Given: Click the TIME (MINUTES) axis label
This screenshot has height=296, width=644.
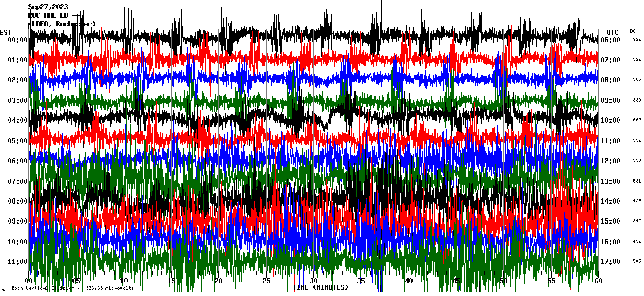Looking at the screenshot, I should tap(320, 287).
